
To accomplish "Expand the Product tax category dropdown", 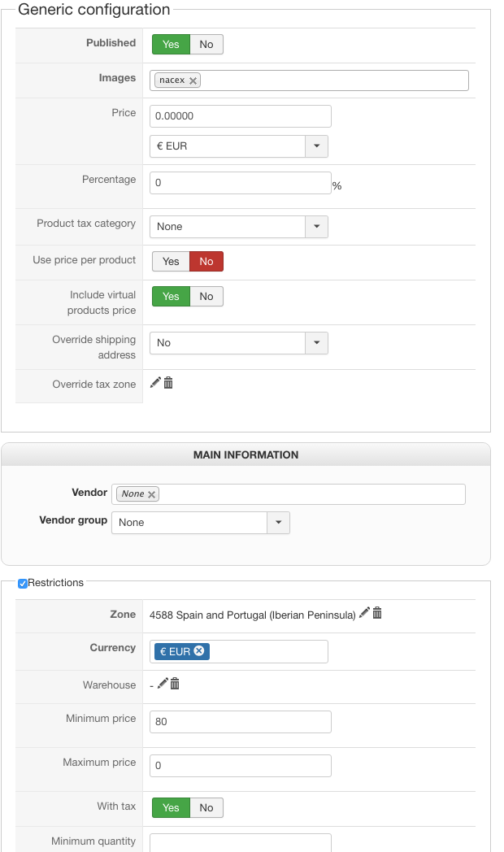I will tap(239, 227).
